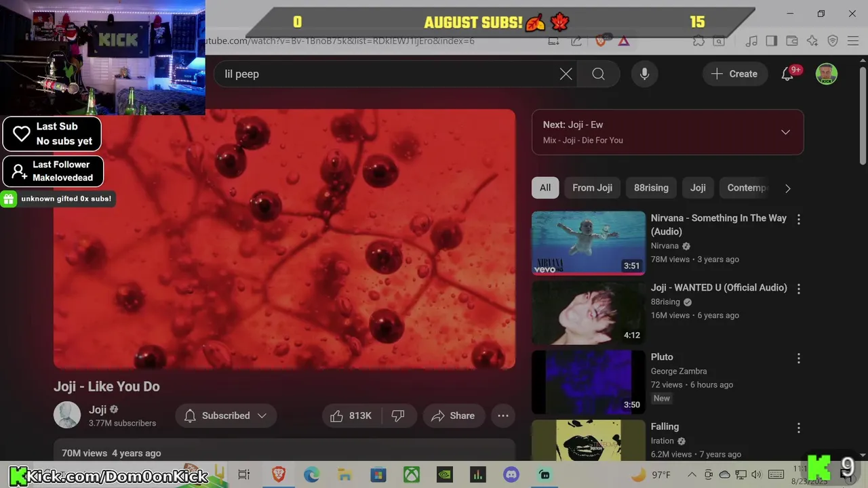
Task: Show hidden system tray icons
Action: [692, 474]
